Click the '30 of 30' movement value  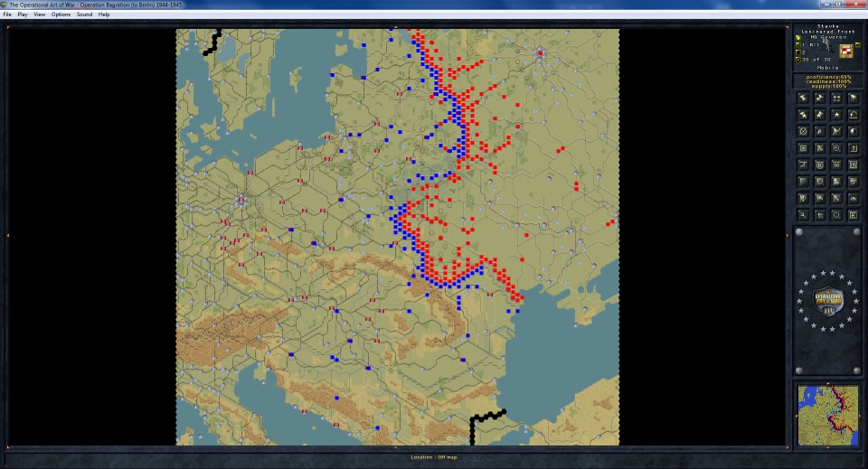[x=816, y=59]
